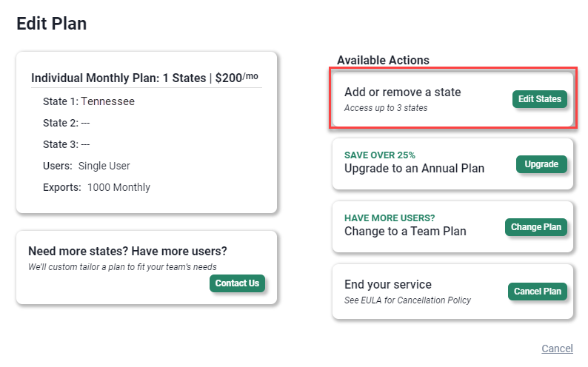This screenshot has width=588, height=367.
Task: Click the State 1: Tennessee row
Action: [89, 101]
